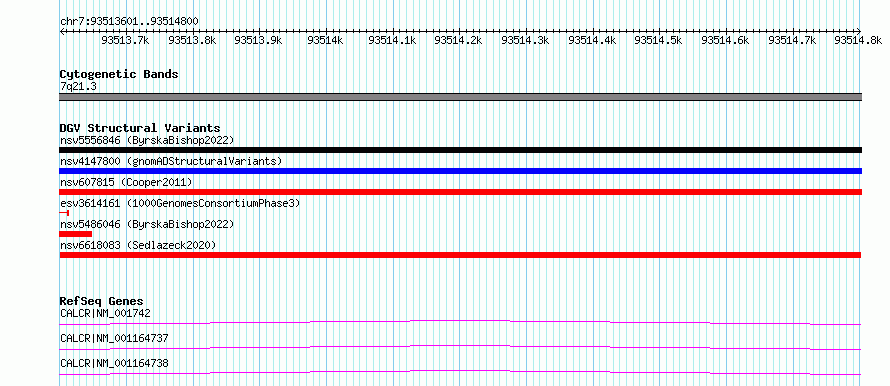Image resolution: width=890 pixels, height=386 pixels.
Task: Click the blue nsv4147800 variant bar
Action: click(x=460, y=171)
